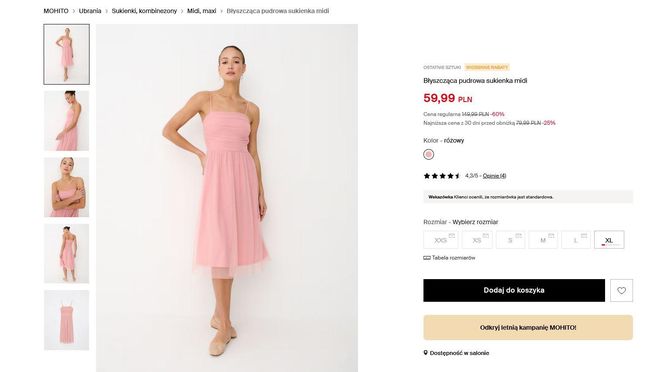Viewport: 664px width, 372px height.
Task: Open MOHITO breadcrumb link
Action: (x=56, y=11)
